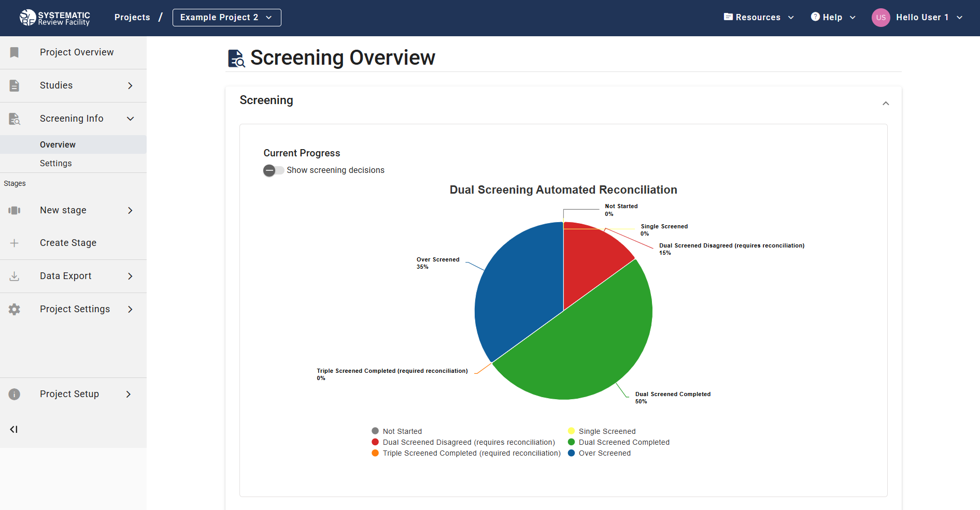Go to Projects breadcrumb link
The width and height of the screenshot is (980, 510).
tap(132, 18)
